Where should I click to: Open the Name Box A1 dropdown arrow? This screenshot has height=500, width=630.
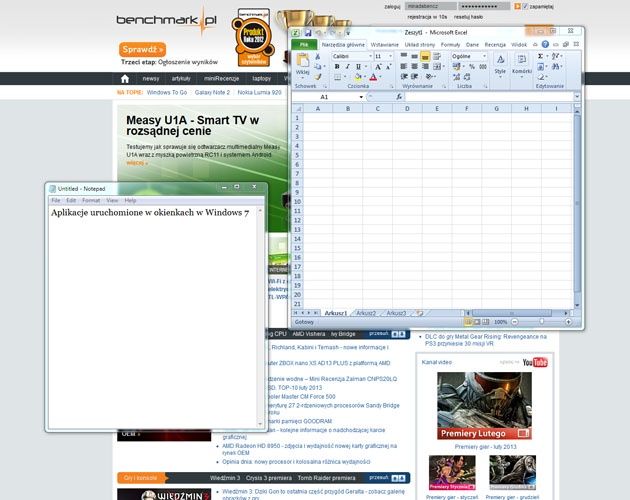click(x=361, y=97)
